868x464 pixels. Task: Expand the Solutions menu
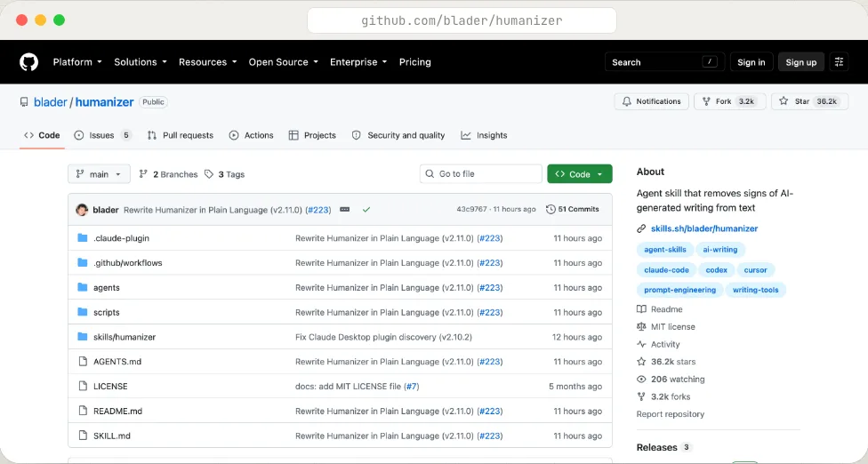(140, 62)
